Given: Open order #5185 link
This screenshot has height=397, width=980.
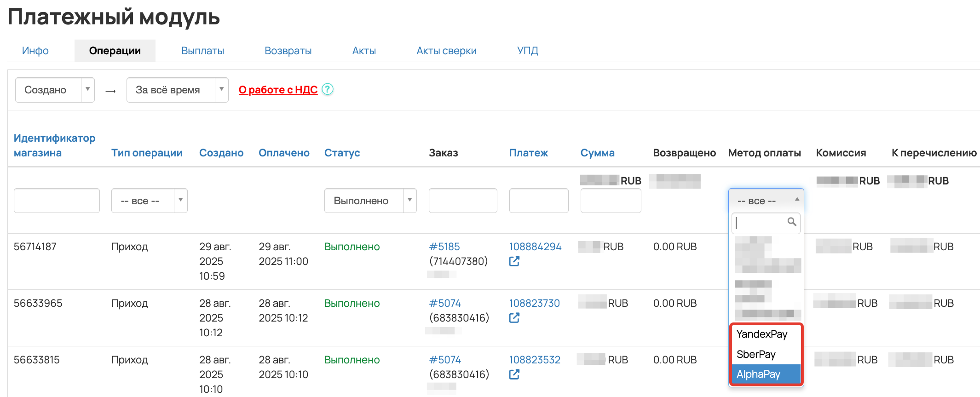Looking at the screenshot, I should pos(444,247).
